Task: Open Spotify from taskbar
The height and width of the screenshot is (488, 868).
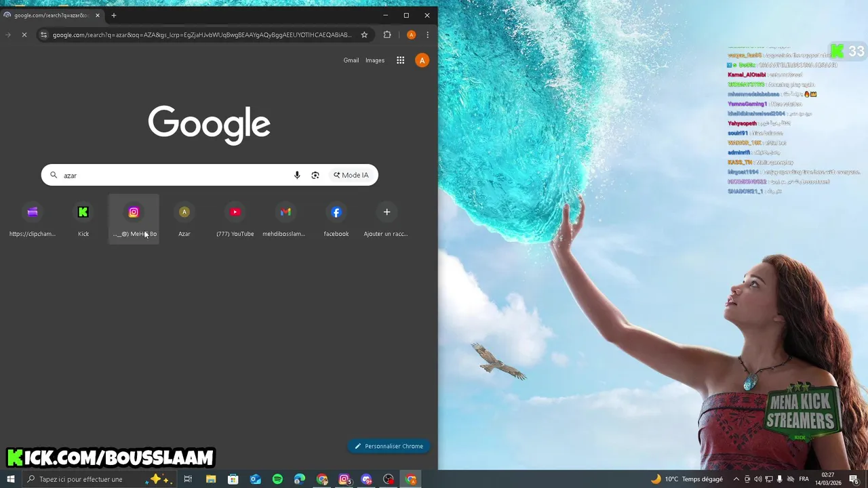Action: pos(277,479)
